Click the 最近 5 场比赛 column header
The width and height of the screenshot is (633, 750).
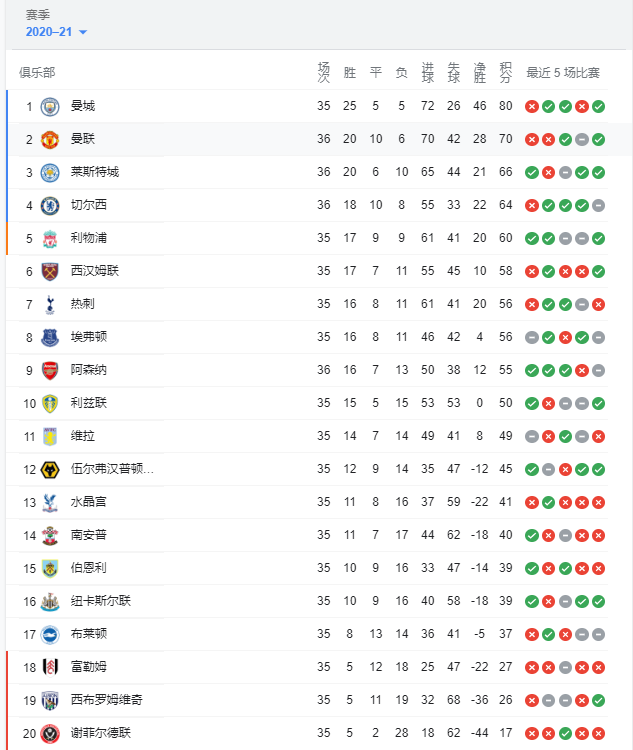pos(563,73)
